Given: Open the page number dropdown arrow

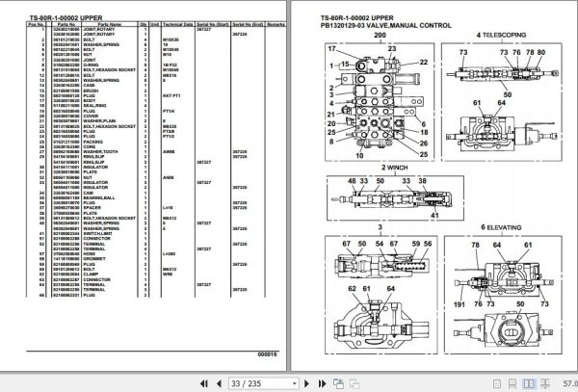Looking at the screenshot, I should click(x=294, y=383).
